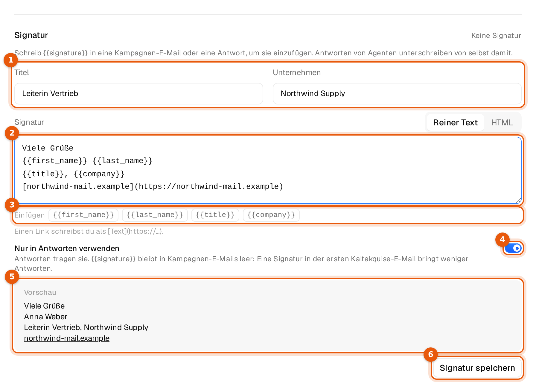Insert the {{company}} placeholder chip
This screenshot has width=536, height=392.
(x=271, y=215)
